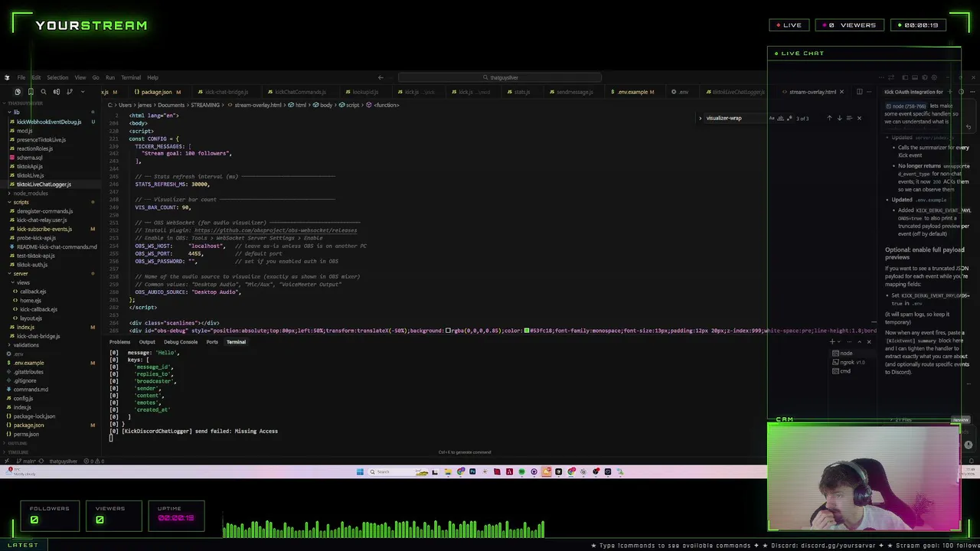Close the stream-overlay.html tab
Screen dimensions: 980x551
(x=841, y=92)
